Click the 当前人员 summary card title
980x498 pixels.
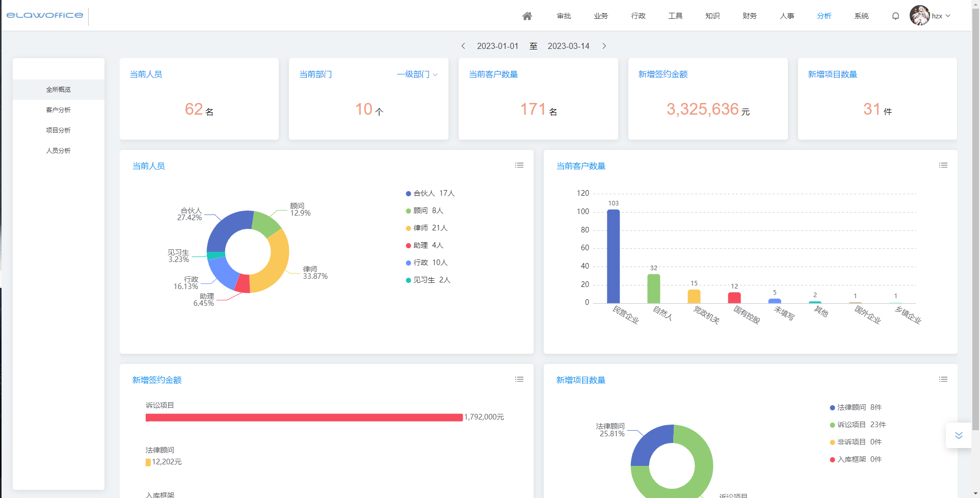146,74
